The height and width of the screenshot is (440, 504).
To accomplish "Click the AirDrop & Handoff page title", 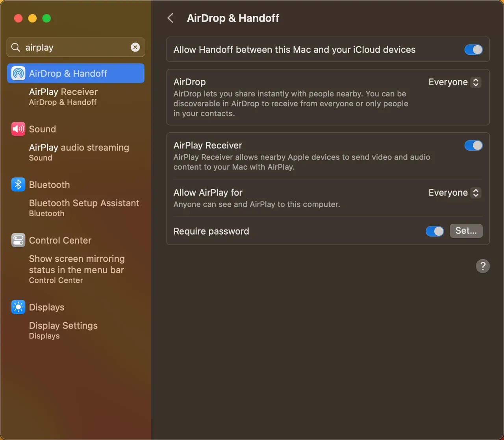I will [233, 18].
